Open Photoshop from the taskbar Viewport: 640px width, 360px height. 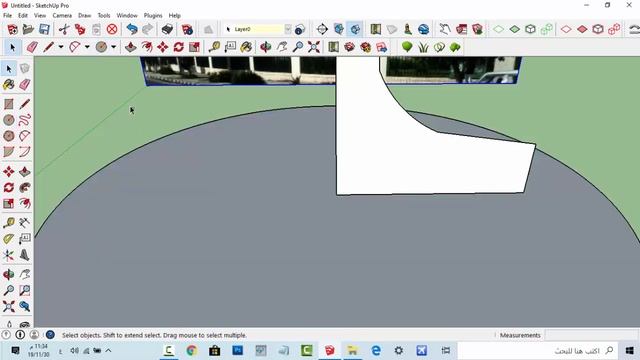[238, 350]
